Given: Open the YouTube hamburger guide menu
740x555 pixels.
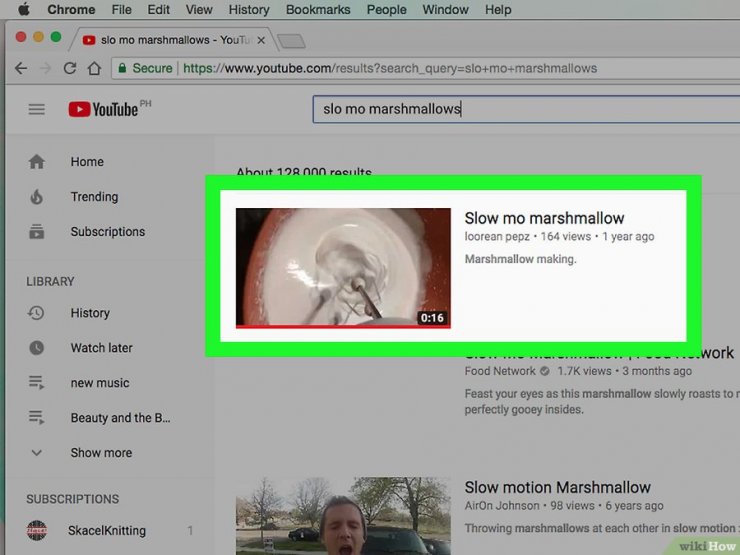Looking at the screenshot, I should tap(37, 109).
